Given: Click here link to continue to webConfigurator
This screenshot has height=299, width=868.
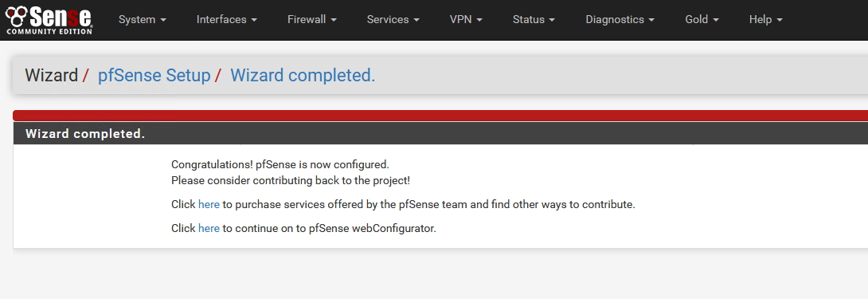Looking at the screenshot, I should click(x=209, y=228).
